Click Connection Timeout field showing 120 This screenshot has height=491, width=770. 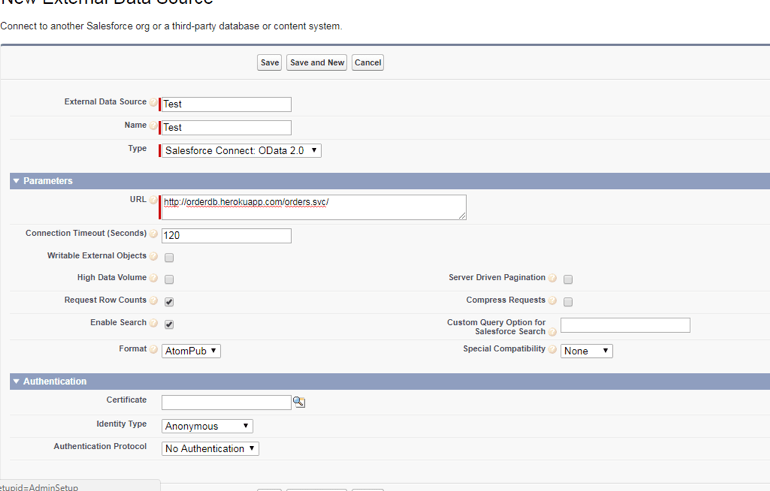click(226, 236)
